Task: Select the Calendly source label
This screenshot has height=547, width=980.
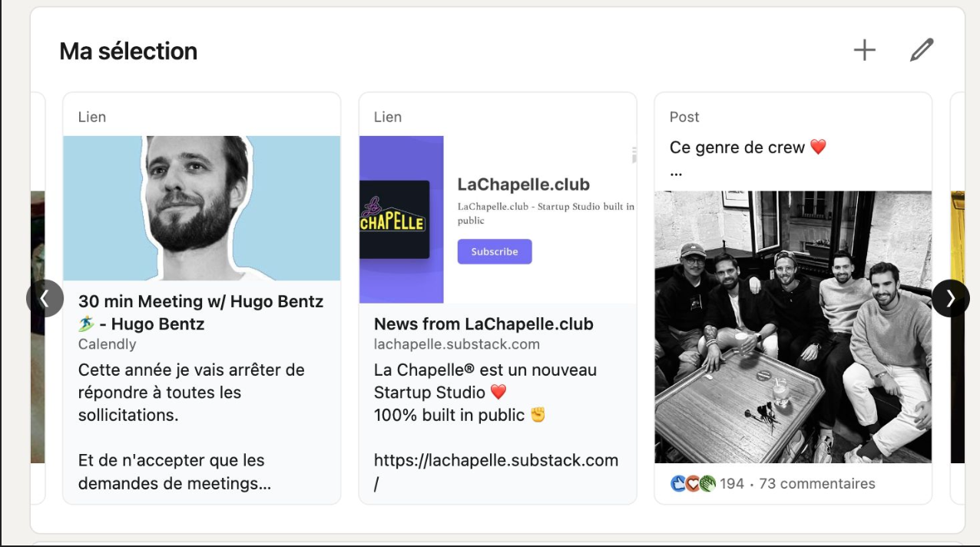Action: pos(108,344)
